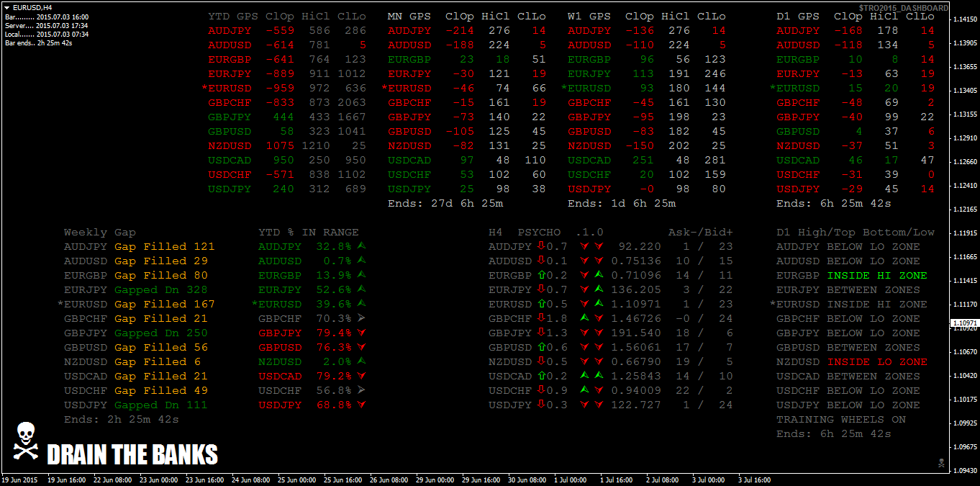Image resolution: width=980 pixels, height=486 pixels.
Task: Click gray sideways arrow beside USDCHF 56.8%
Action: coord(361,390)
